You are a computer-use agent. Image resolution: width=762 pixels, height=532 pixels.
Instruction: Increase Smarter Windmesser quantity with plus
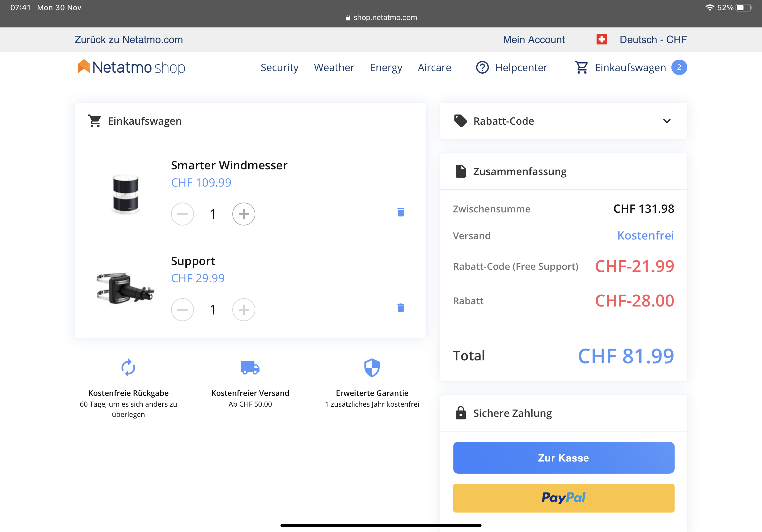click(243, 214)
